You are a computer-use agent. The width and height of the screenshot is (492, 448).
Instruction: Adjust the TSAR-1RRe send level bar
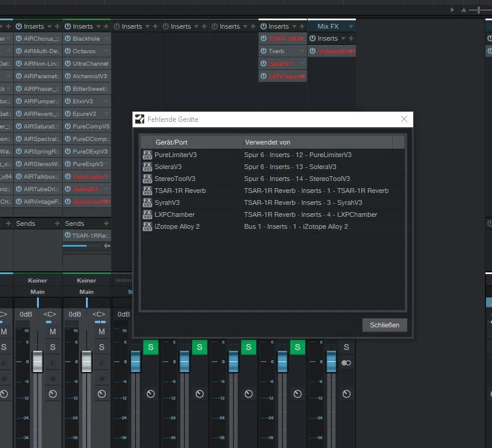83,246
